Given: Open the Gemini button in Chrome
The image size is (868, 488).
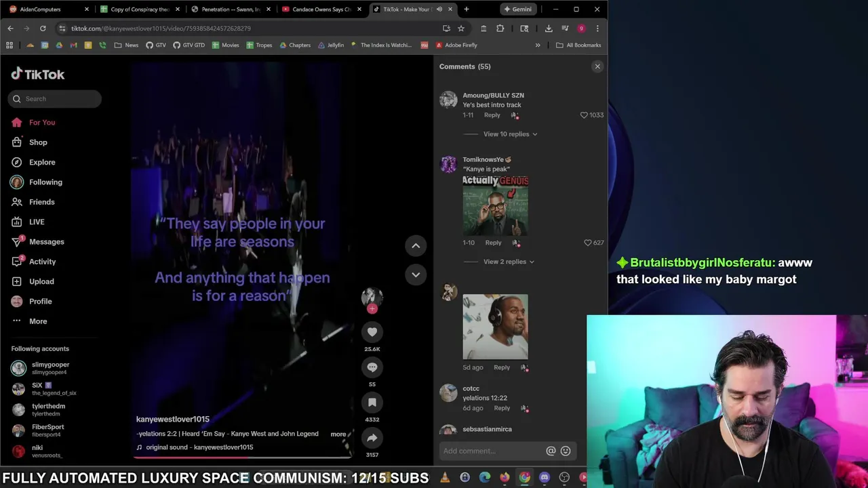Looking at the screenshot, I should 518,9.
